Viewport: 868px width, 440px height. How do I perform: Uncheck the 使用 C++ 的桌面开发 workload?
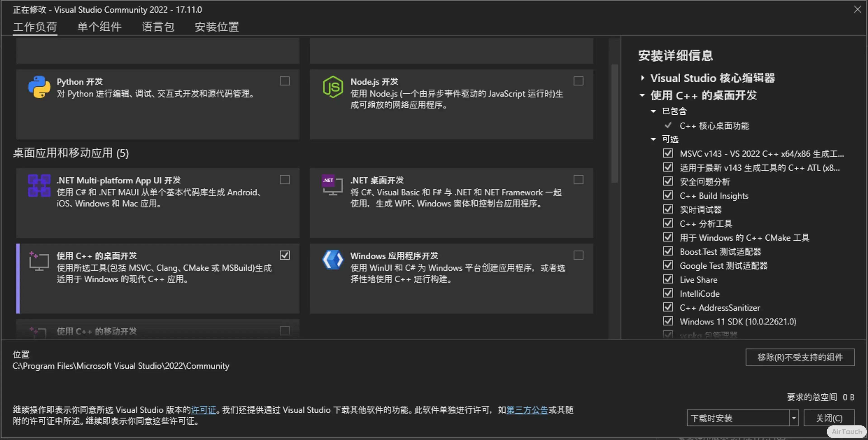pos(285,255)
